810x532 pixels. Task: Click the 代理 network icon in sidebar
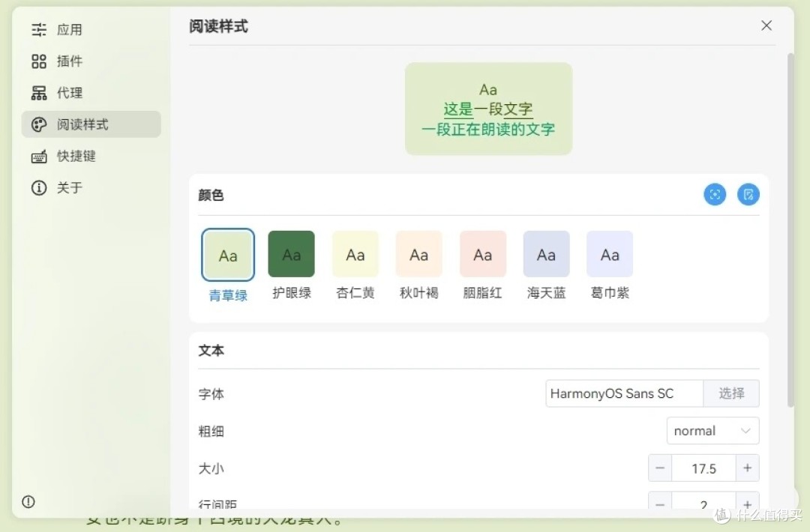click(x=39, y=93)
